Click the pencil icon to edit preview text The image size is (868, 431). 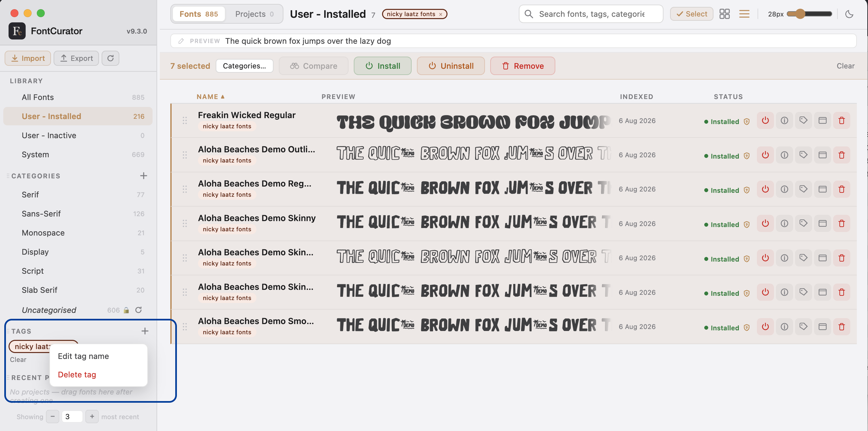click(x=181, y=41)
